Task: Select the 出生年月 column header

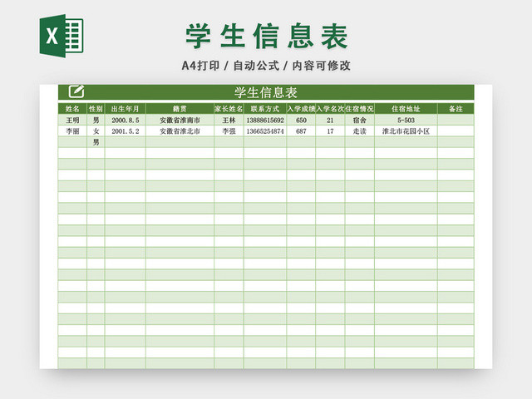Action: point(126,109)
